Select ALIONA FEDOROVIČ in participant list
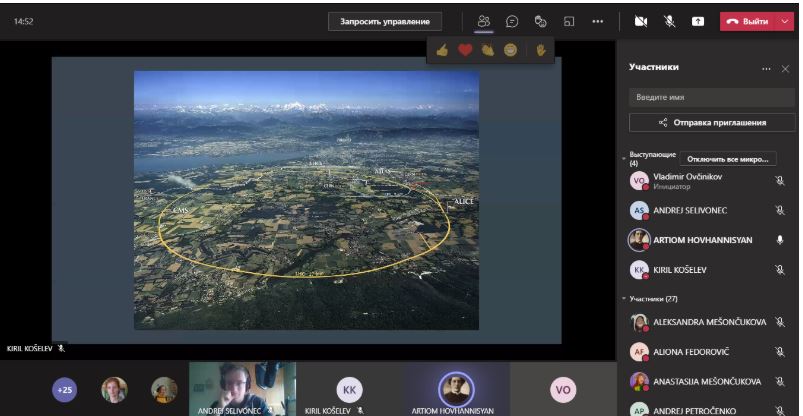The height and width of the screenshot is (416, 803). (691, 352)
